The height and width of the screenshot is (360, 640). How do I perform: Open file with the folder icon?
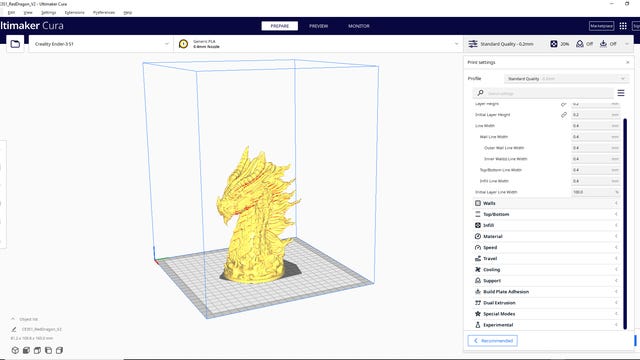tap(15, 44)
